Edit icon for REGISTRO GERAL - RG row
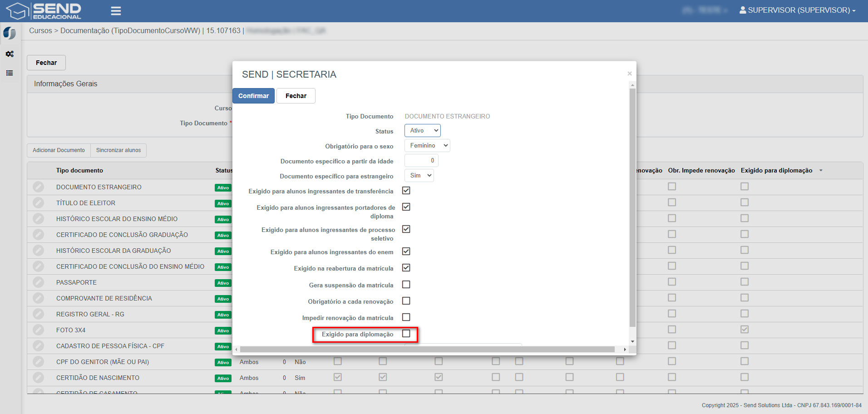This screenshot has width=868, height=414. [x=39, y=314]
